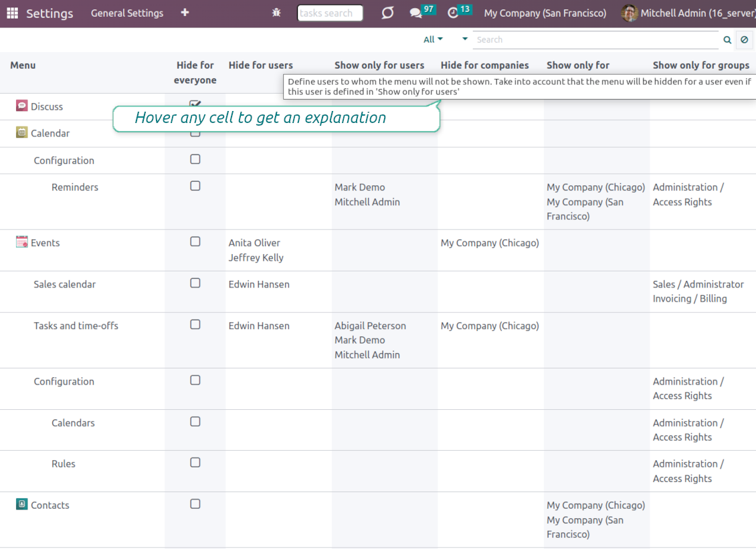The image size is (756, 549).
Task: Click the Show only for groups column header
Action: coord(701,65)
